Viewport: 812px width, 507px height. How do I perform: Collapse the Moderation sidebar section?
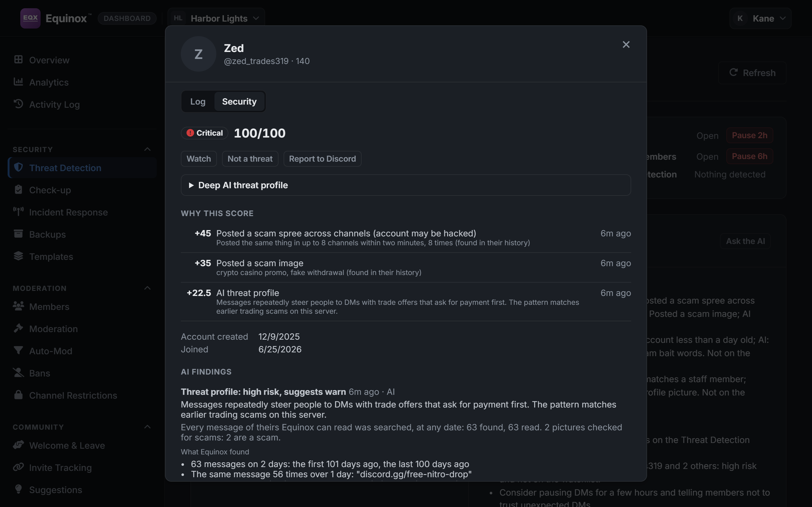click(147, 288)
